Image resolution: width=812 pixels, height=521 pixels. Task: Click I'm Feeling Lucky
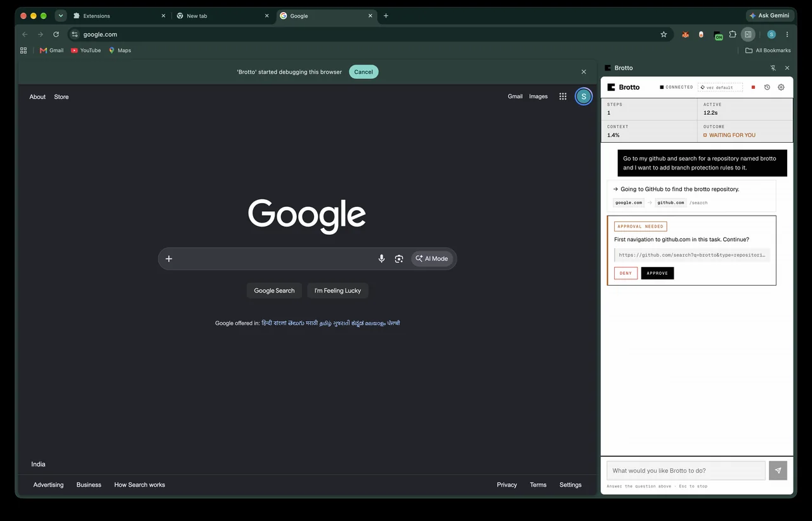coord(337,291)
